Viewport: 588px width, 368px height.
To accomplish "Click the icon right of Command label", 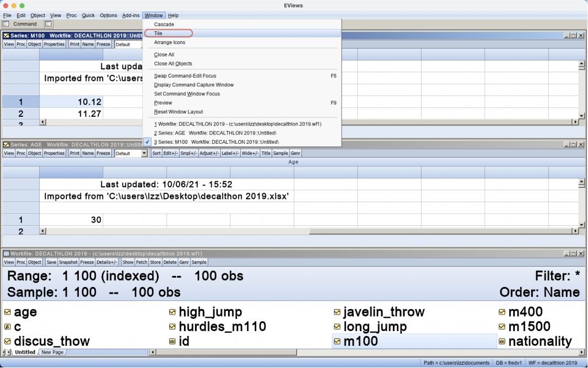I will click(x=48, y=24).
